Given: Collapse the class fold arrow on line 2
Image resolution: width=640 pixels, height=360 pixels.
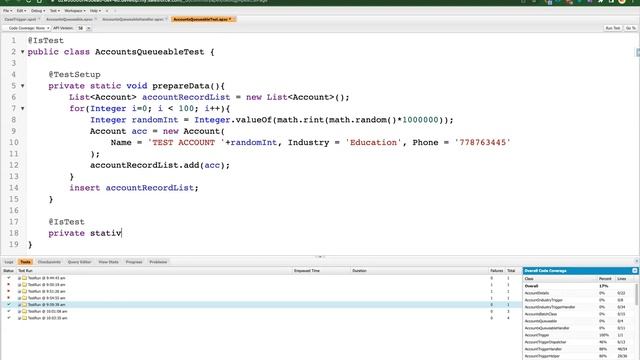Looking at the screenshot, I should point(22,52).
